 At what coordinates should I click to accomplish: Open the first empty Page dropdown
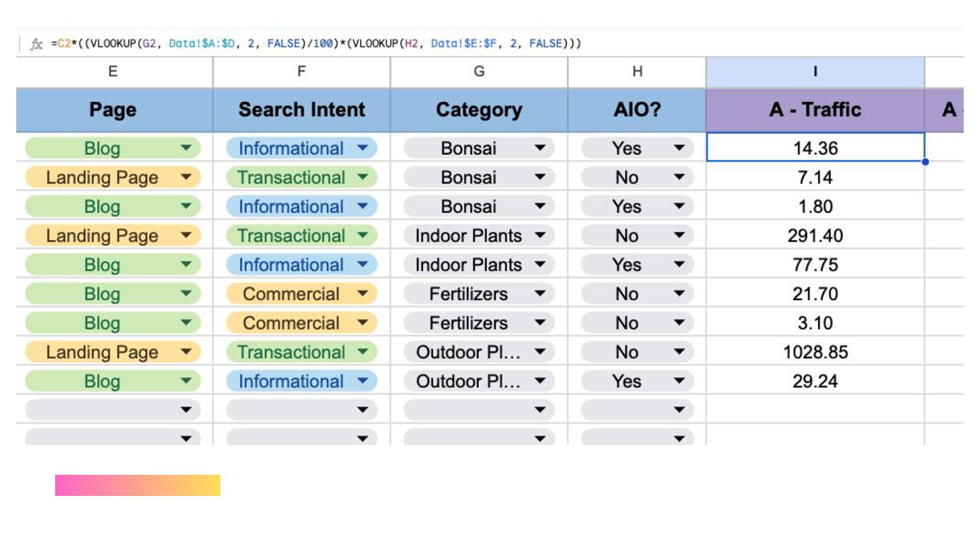(186, 410)
